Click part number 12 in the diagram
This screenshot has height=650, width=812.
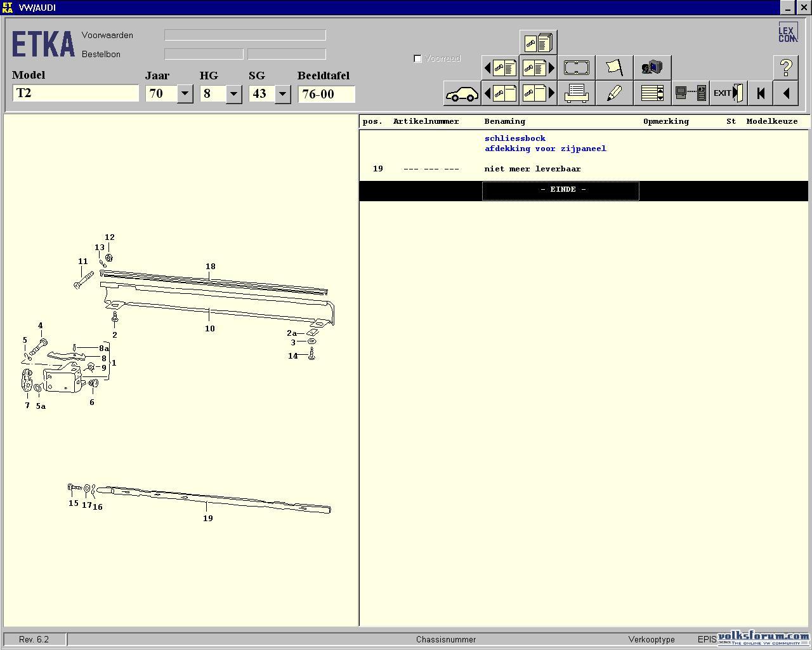pos(109,237)
